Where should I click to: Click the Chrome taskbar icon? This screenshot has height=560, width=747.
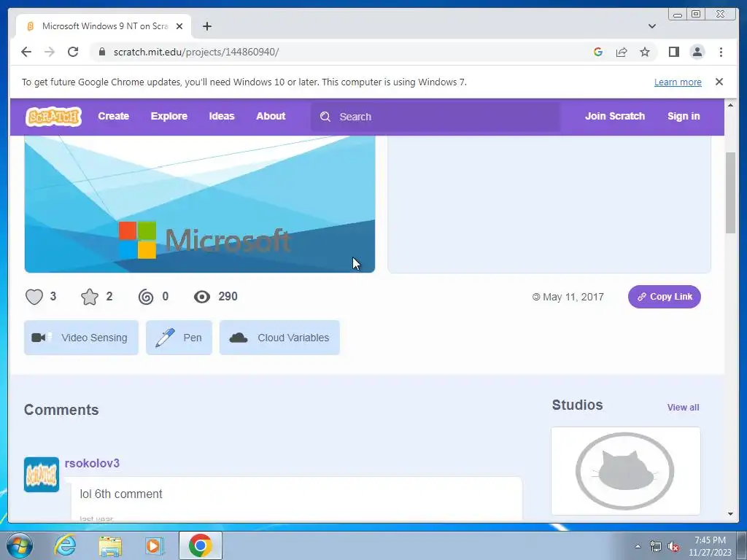pos(200,545)
